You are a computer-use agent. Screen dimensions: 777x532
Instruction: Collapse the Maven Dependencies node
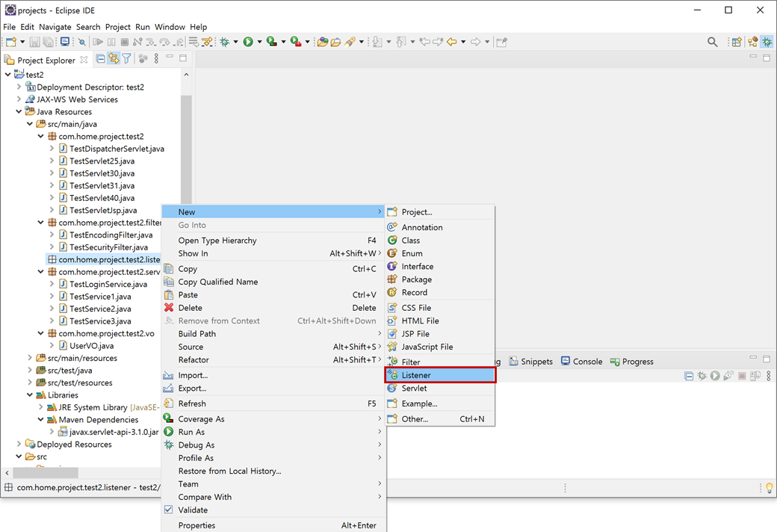coord(40,419)
